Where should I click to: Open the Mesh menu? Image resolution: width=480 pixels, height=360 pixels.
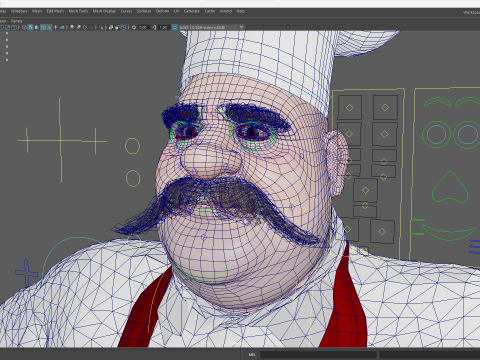(x=37, y=11)
